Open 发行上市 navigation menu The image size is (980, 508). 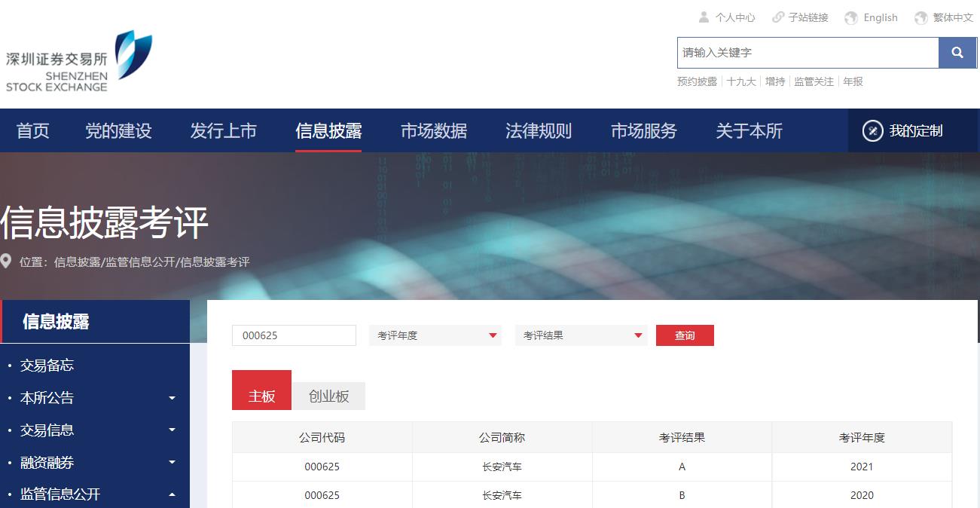point(224,130)
